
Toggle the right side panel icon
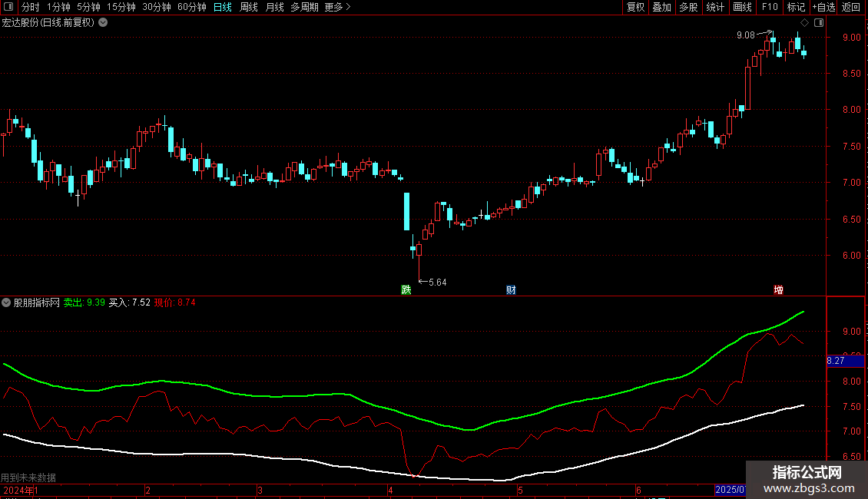tap(819, 23)
